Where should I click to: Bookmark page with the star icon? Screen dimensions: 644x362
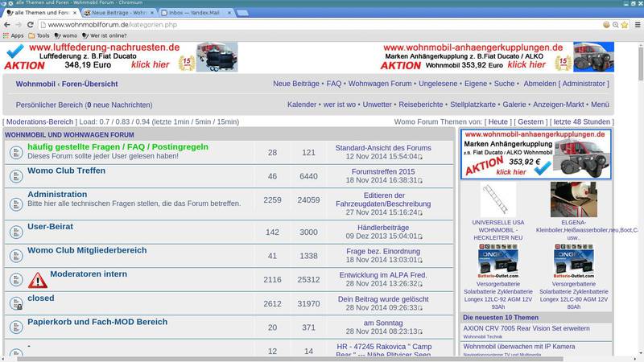625,25
